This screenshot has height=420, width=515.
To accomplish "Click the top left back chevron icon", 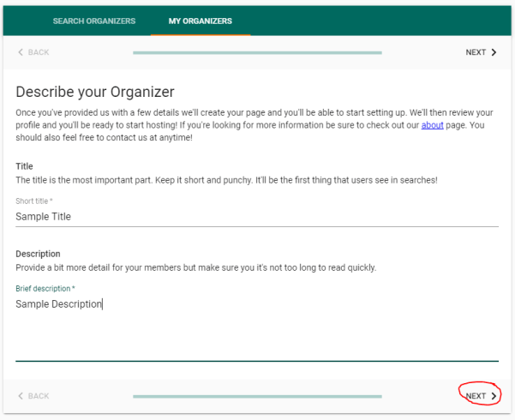I will coord(21,52).
